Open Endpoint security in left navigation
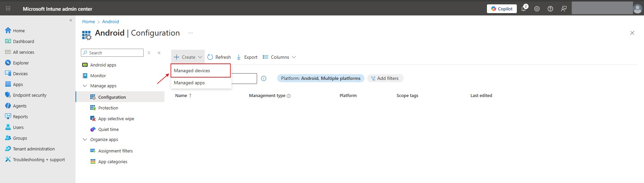 (x=30, y=95)
